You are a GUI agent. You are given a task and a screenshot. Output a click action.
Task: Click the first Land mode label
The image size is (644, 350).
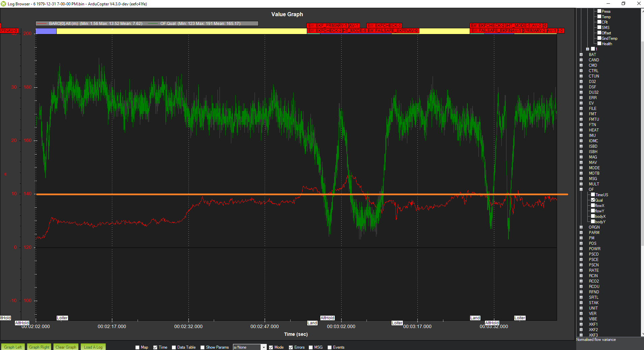(x=312, y=323)
